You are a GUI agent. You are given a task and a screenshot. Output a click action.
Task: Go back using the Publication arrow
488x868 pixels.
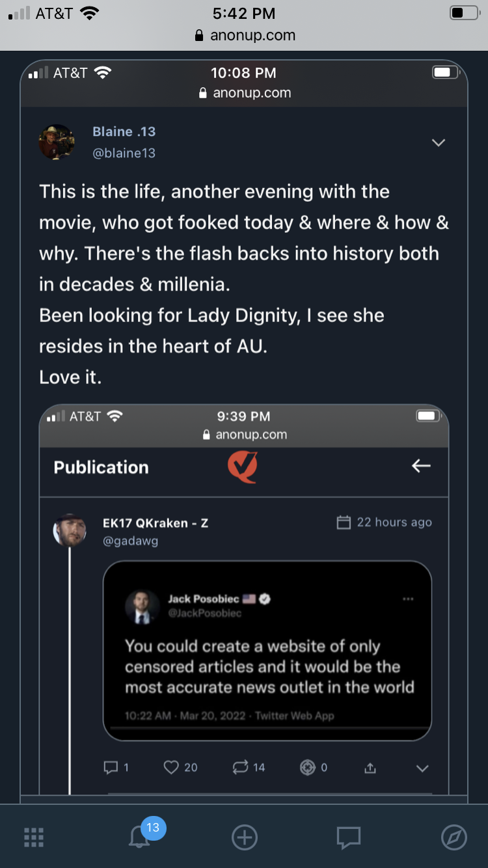pos(421,466)
